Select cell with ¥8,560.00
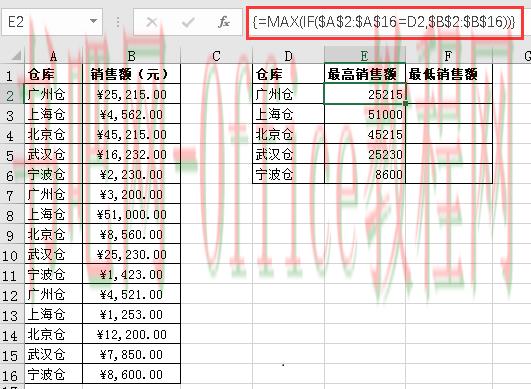 point(131,234)
